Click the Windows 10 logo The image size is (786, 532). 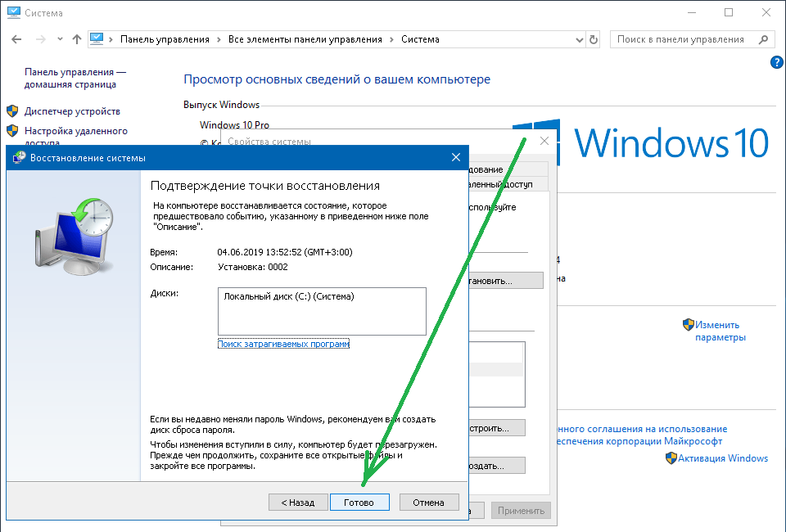(x=640, y=142)
